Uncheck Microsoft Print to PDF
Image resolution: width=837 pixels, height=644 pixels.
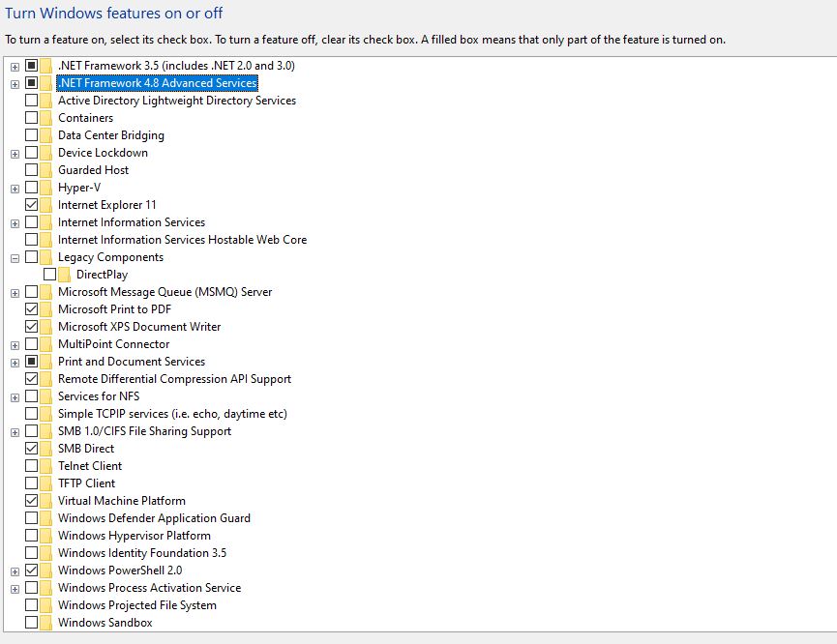click(x=32, y=308)
